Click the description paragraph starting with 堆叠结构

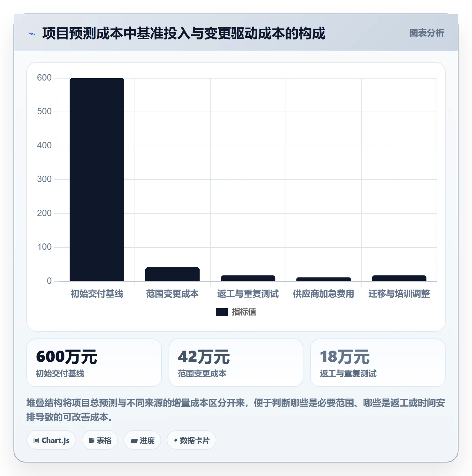tap(236, 410)
